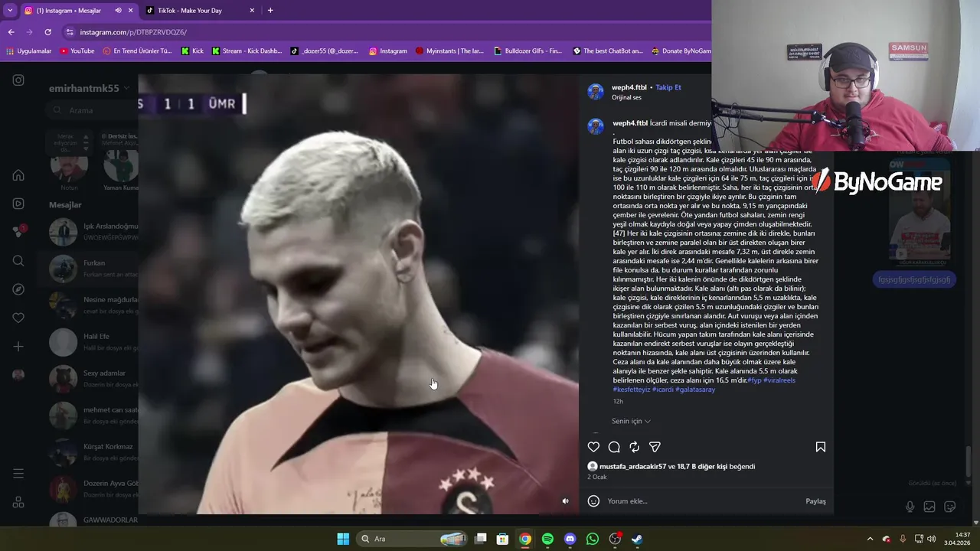Viewport: 980px width, 551px height.
Task: Repost using the circular arrows icon
Action: coord(634,447)
